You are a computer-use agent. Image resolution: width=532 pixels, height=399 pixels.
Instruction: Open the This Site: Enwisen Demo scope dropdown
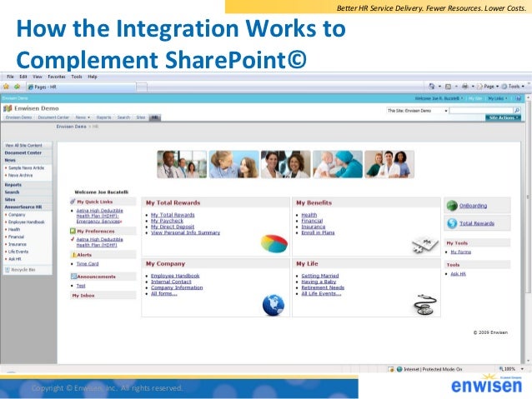[x=418, y=111]
